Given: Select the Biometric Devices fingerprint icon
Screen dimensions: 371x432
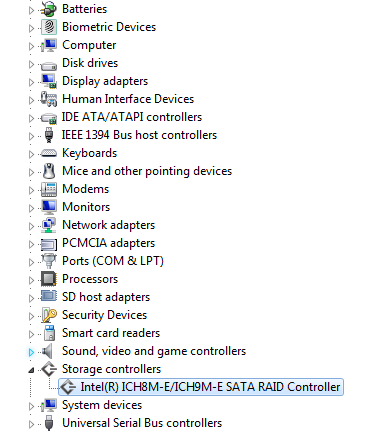Looking at the screenshot, I should pyautogui.click(x=49, y=27).
